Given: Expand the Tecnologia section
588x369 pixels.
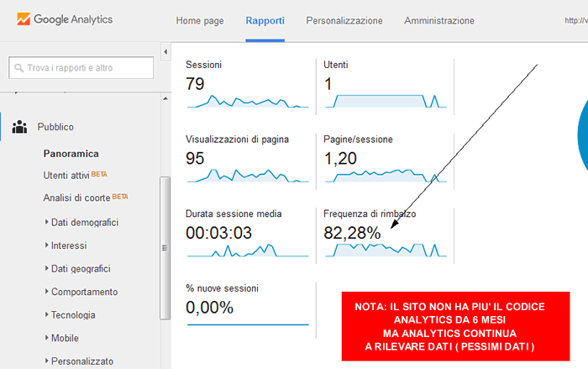Looking at the screenshot, I should coord(78,315).
